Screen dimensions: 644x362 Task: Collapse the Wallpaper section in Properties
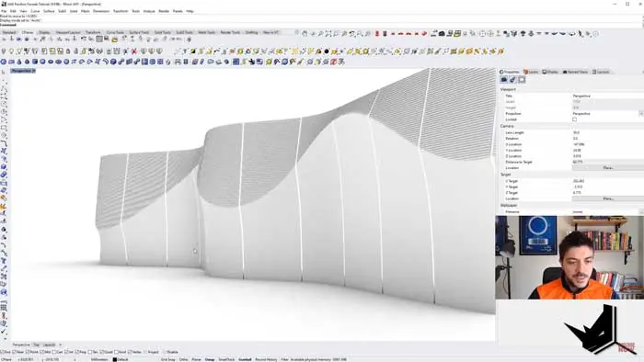tap(509, 206)
